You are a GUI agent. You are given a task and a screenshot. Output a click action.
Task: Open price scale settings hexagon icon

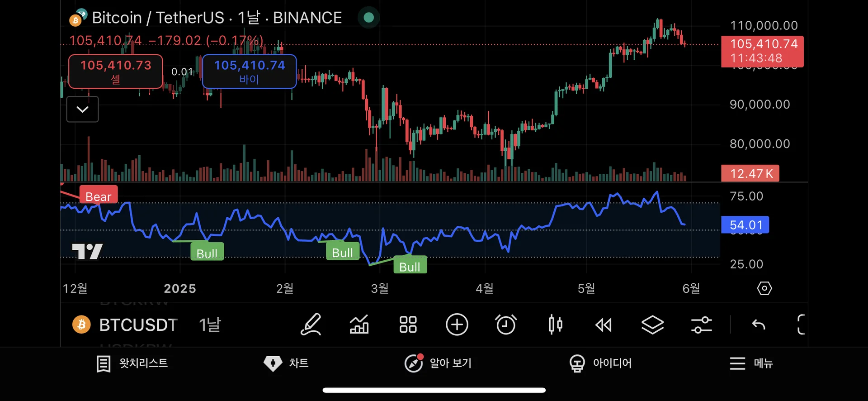coord(764,288)
